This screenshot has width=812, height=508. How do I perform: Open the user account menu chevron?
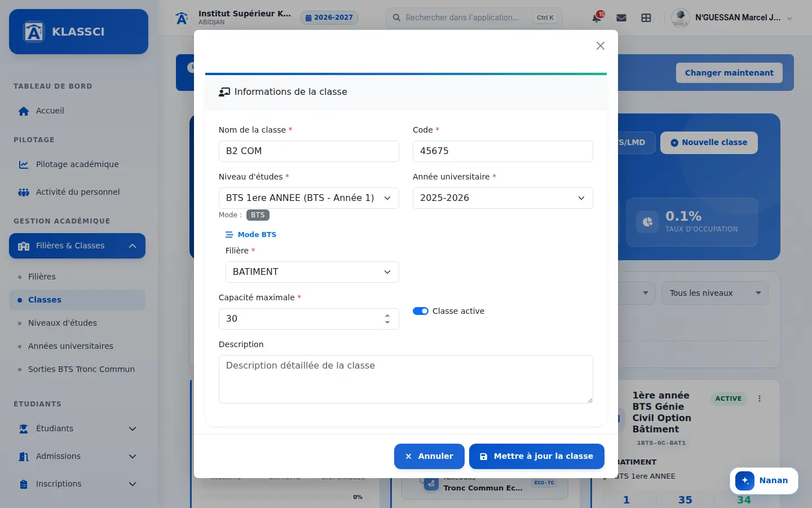tap(789, 19)
